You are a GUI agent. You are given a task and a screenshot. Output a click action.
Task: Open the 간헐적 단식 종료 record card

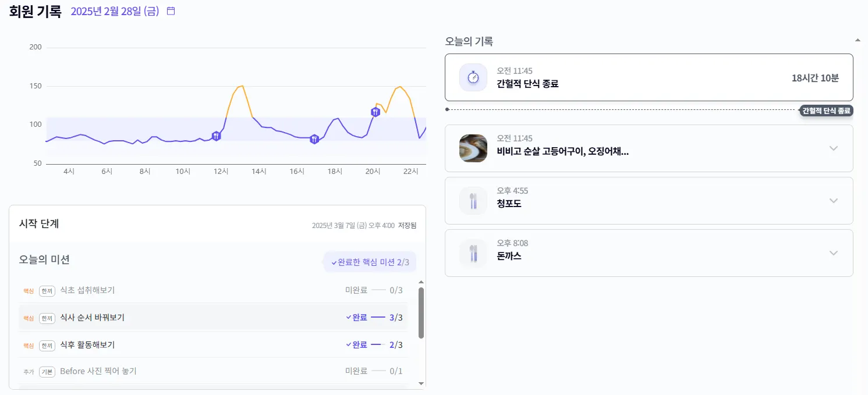point(649,77)
